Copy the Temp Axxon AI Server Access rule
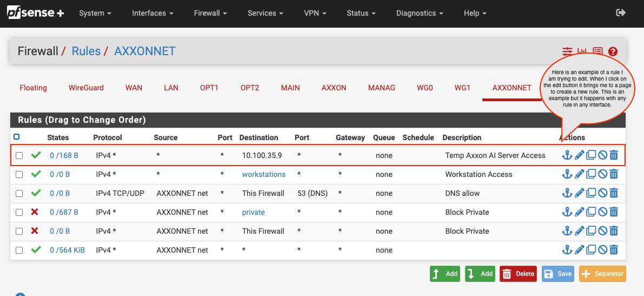Screen dimensions: 644x296 click(x=590, y=155)
